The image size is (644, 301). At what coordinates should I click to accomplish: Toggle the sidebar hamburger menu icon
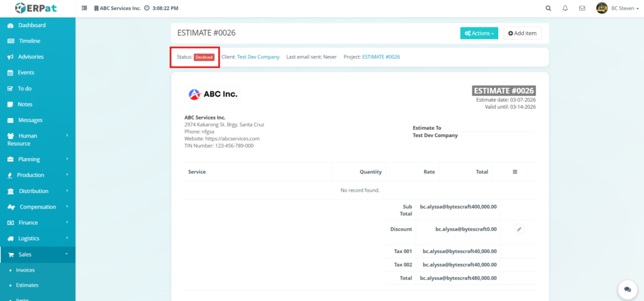tap(85, 8)
